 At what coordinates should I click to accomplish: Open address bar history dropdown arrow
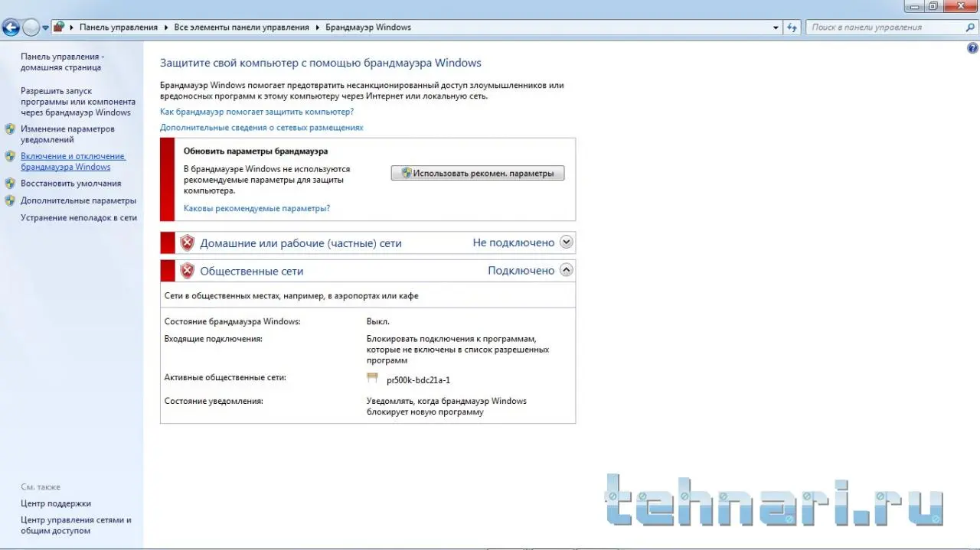pyautogui.click(x=776, y=28)
